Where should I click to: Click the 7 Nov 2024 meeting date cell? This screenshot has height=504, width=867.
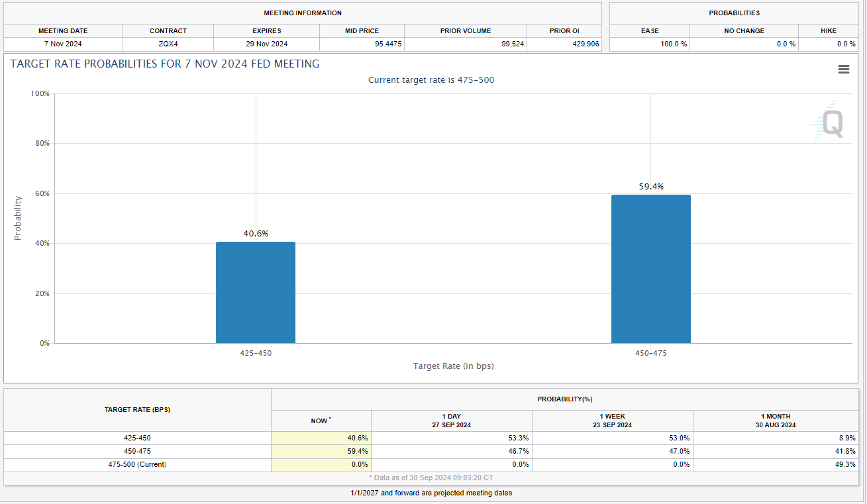pos(63,44)
